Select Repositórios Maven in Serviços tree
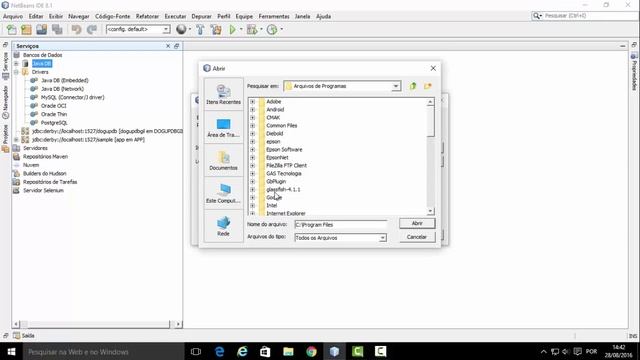Screen dimensions: 640x360 click(x=45, y=156)
